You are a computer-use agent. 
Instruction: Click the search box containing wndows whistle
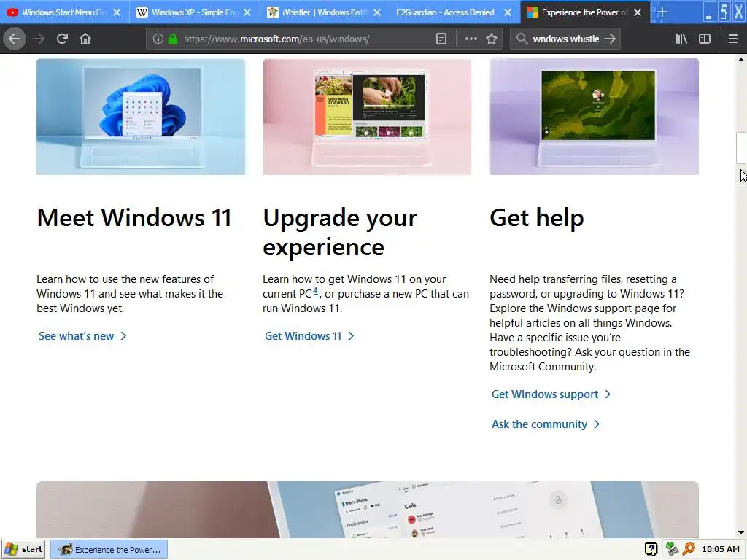565,39
